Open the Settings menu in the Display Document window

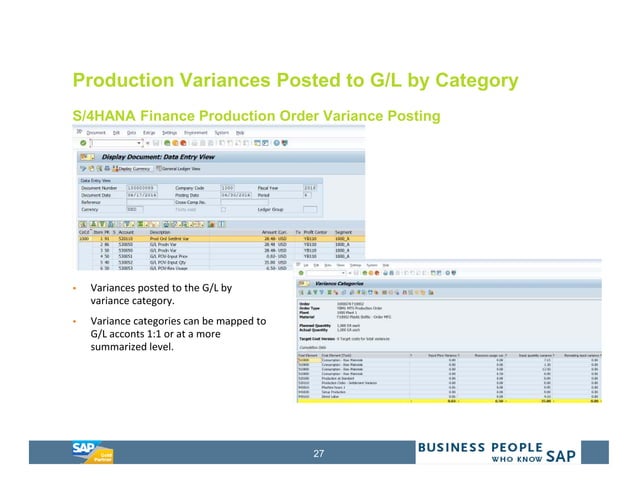pos(169,133)
